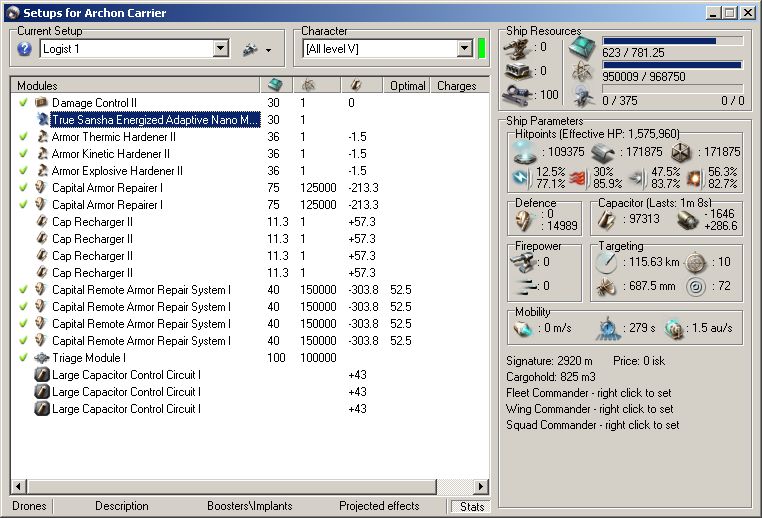Switch to the Drones tab
This screenshot has width=762, height=518.
(29, 506)
